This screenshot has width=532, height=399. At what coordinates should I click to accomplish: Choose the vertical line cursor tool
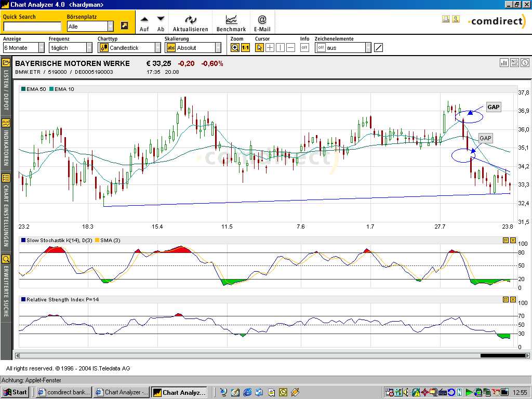pos(279,47)
